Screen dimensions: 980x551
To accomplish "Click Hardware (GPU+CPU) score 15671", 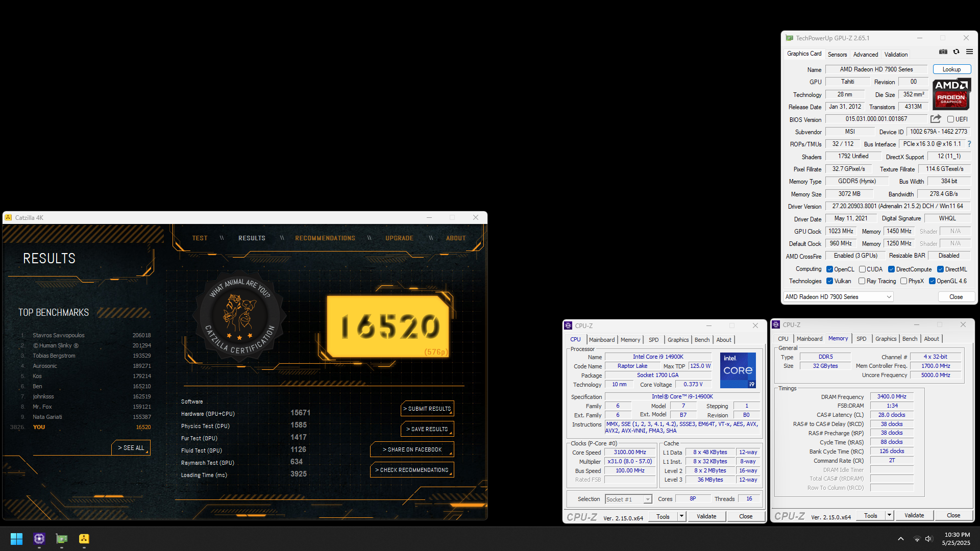I will (300, 413).
